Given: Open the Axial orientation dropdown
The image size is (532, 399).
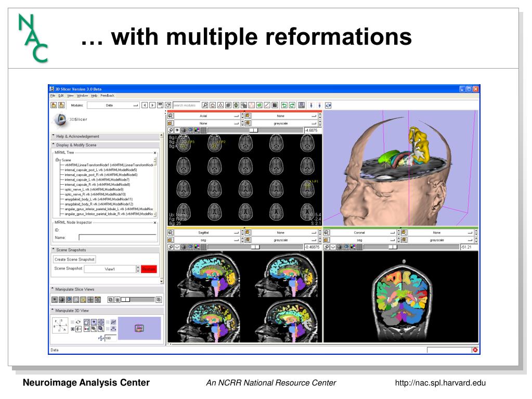Looking at the screenshot, I should pyautogui.click(x=207, y=115).
